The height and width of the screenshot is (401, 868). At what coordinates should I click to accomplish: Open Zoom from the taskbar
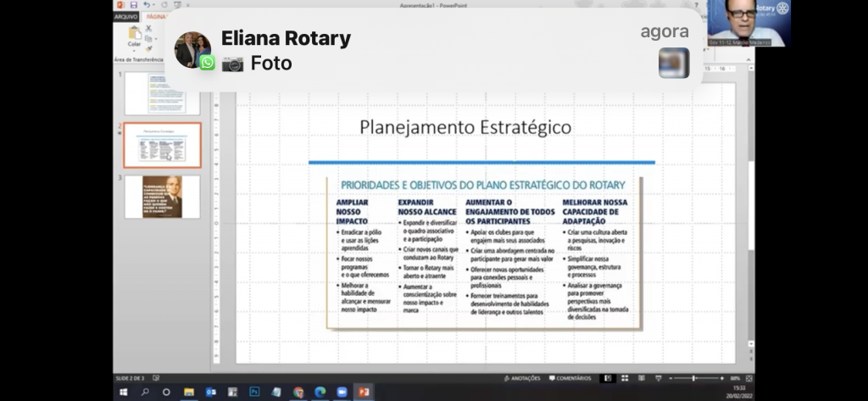(342, 393)
